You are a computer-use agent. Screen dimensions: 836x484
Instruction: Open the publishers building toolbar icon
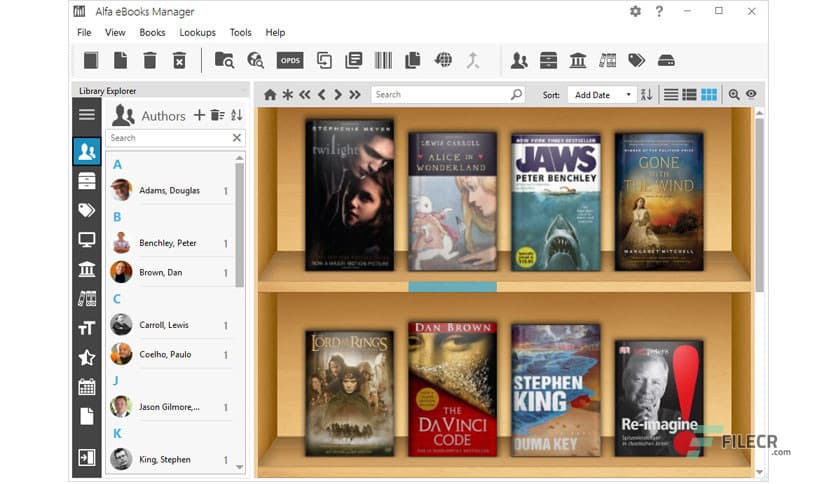coord(577,60)
